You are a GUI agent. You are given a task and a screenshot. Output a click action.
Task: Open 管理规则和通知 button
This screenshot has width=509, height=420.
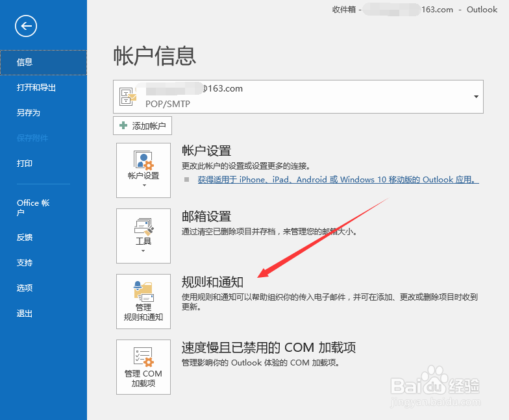tap(143, 301)
